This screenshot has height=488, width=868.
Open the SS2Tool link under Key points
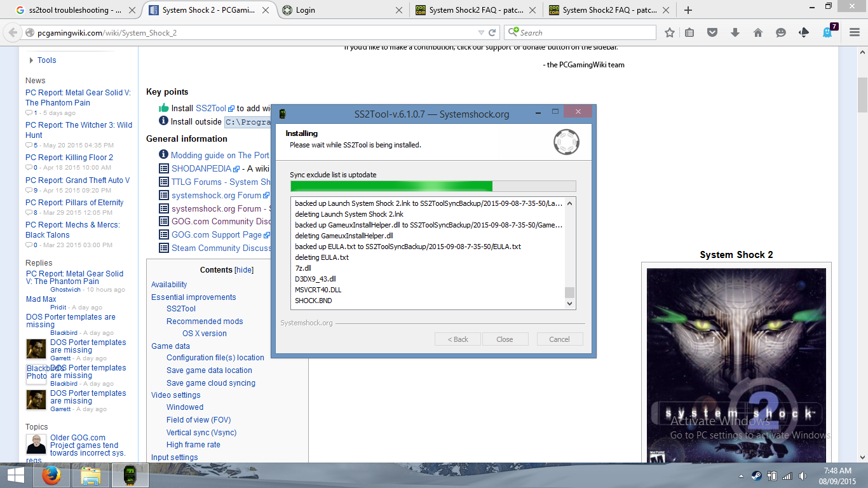211,109
